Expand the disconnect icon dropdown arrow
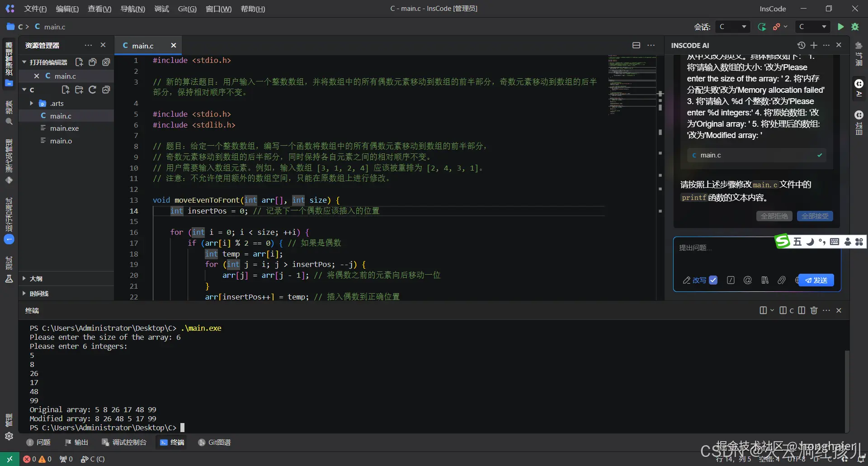 (785, 27)
